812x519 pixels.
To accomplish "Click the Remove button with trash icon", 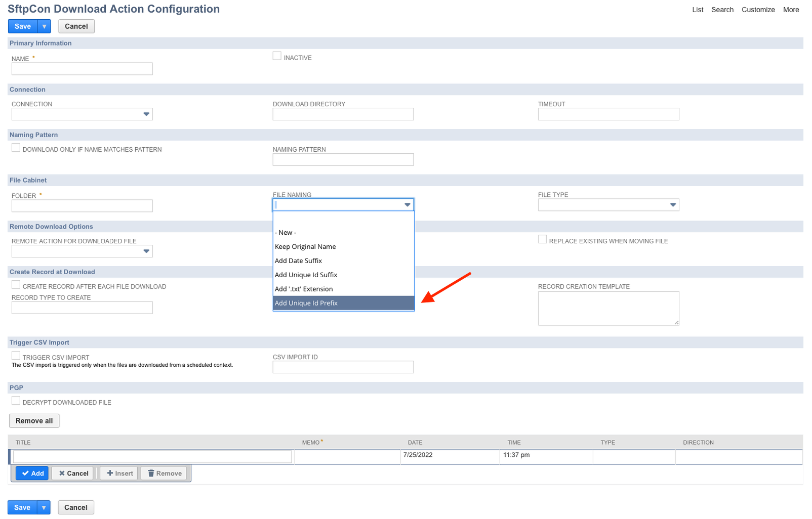I will coord(164,473).
